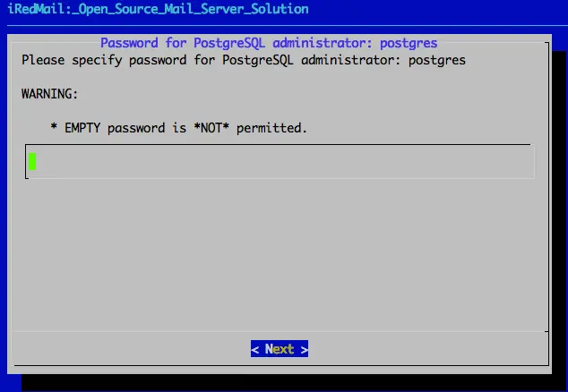Click the word 'postgres' in the prompt line
Screen dimensions: 568x392
point(437,61)
